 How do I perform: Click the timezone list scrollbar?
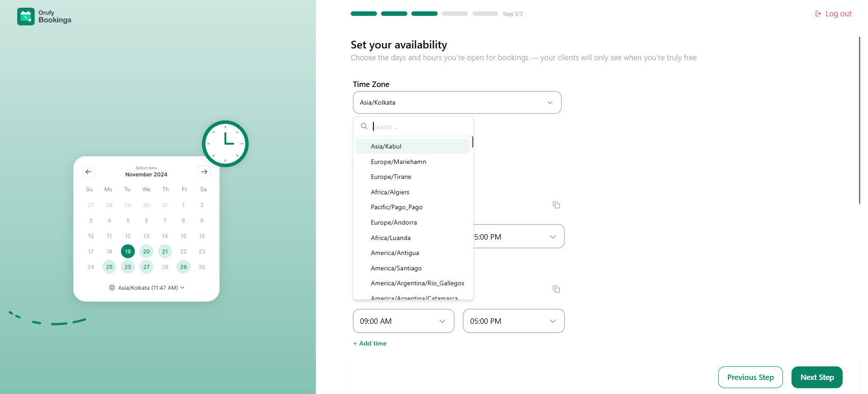[x=472, y=142]
